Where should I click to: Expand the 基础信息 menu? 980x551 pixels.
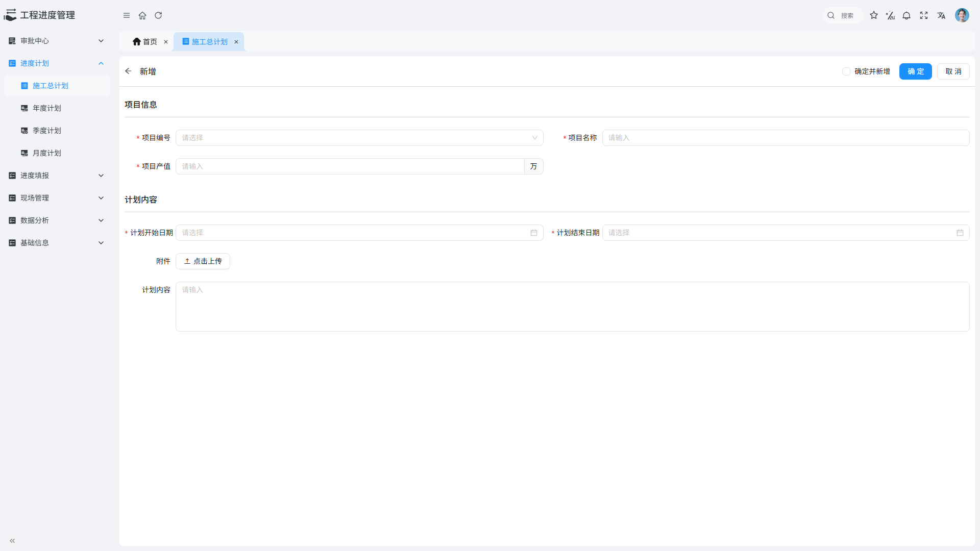point(56,243)
